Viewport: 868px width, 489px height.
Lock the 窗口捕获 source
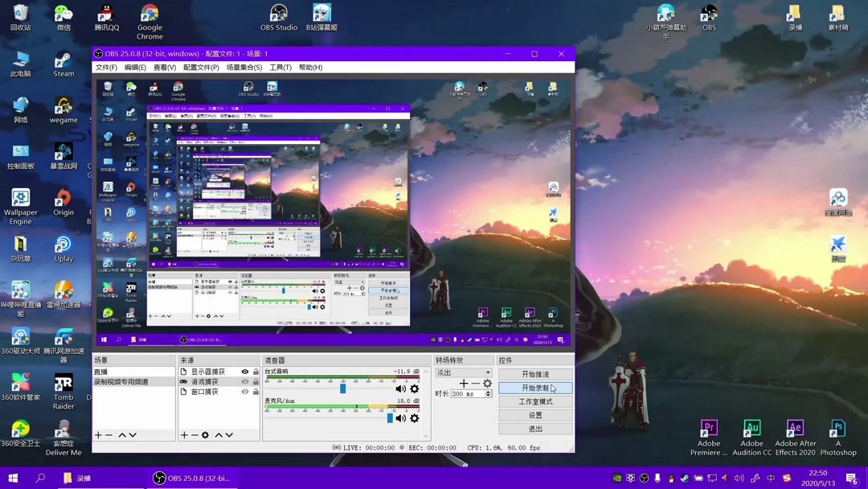click(x=256, y=392)
